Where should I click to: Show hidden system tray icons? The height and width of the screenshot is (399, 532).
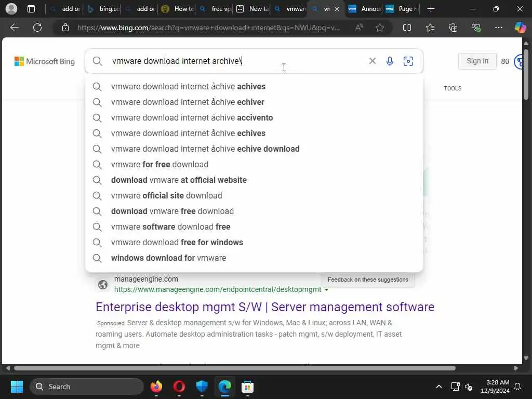438,387
